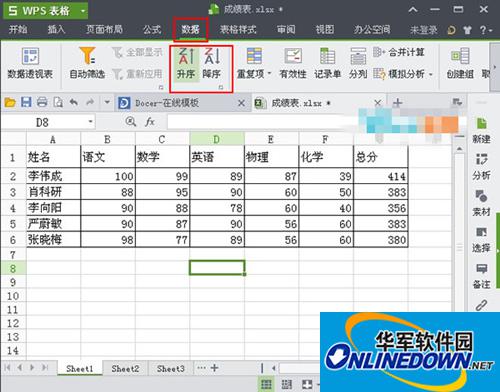Open the 审阅 tab

pos(286,30)
